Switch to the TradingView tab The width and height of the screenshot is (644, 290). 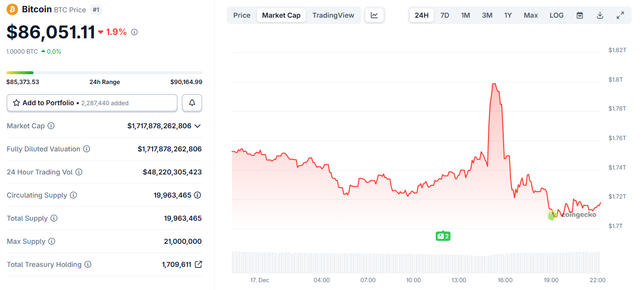[x=333, y=15]
